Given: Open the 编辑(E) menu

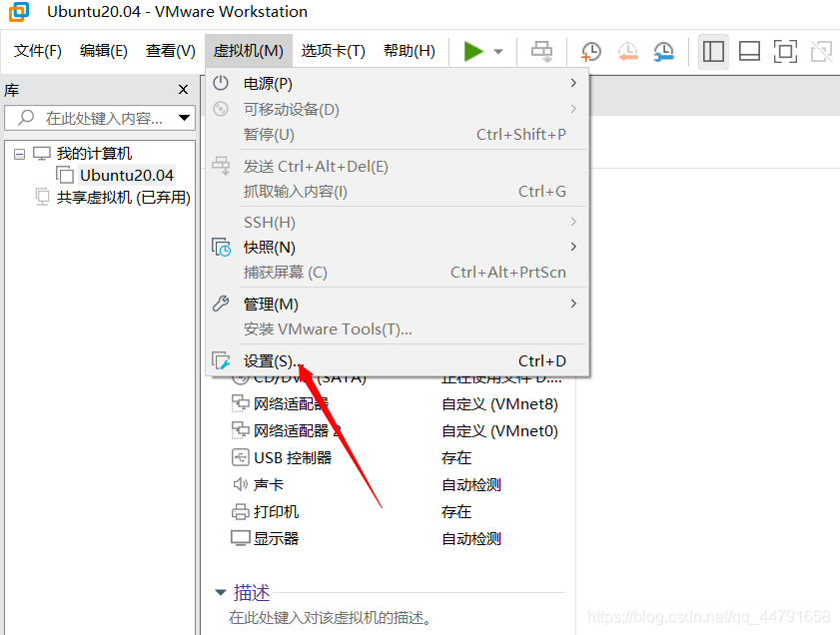Looking at the screenshot, I should click(104, 51).
